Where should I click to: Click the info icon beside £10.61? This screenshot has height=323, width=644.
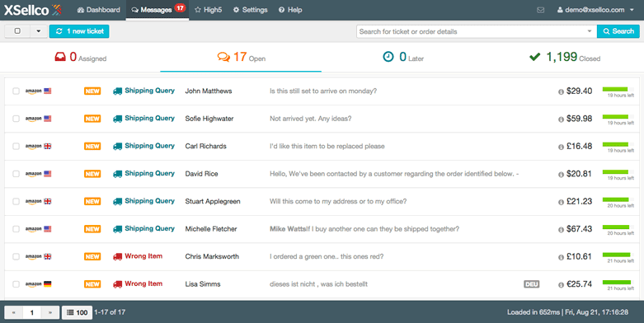point(561,257)
